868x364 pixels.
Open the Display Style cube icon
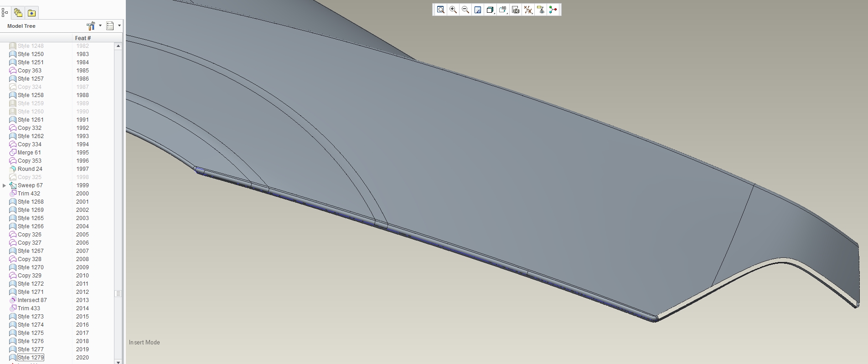point(490,10)
